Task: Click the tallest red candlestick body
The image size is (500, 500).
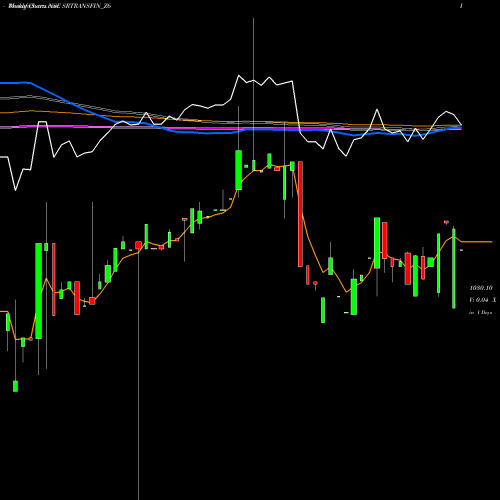Action: 300,214
